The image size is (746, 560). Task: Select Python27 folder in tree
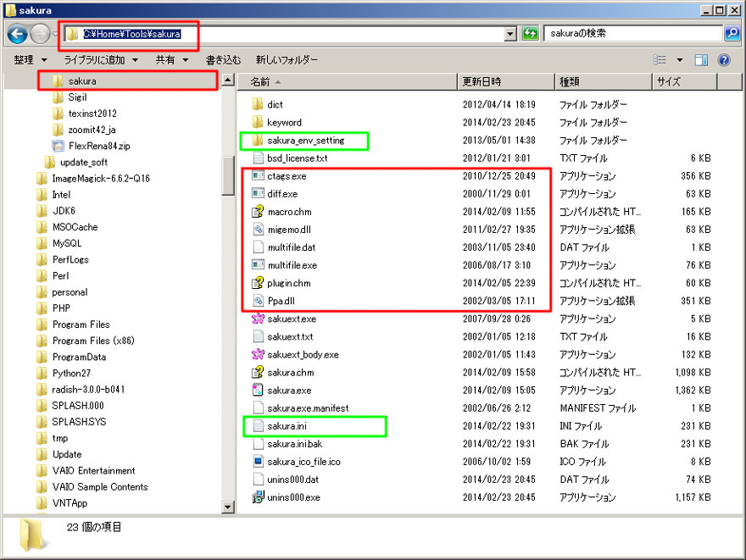pos(71,373)
